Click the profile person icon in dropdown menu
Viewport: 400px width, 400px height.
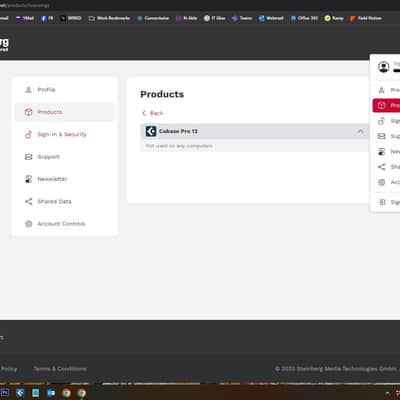[x=382, y=90]
